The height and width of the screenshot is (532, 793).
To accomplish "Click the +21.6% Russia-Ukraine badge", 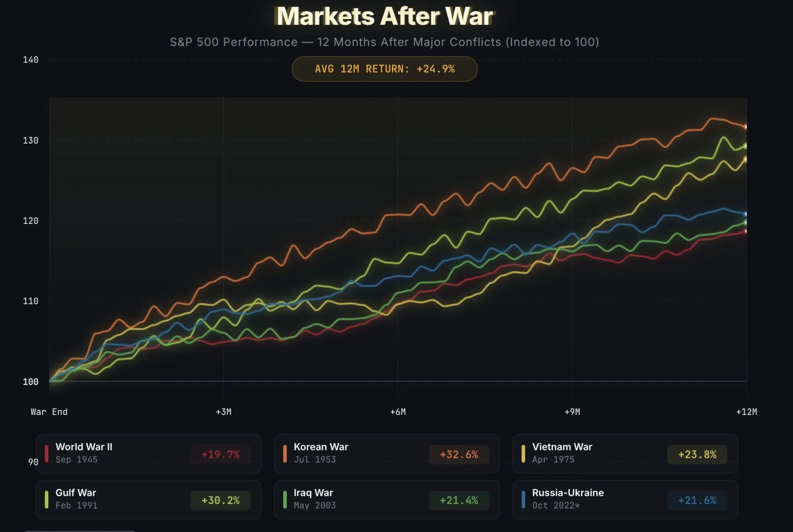I will [697, 500].
